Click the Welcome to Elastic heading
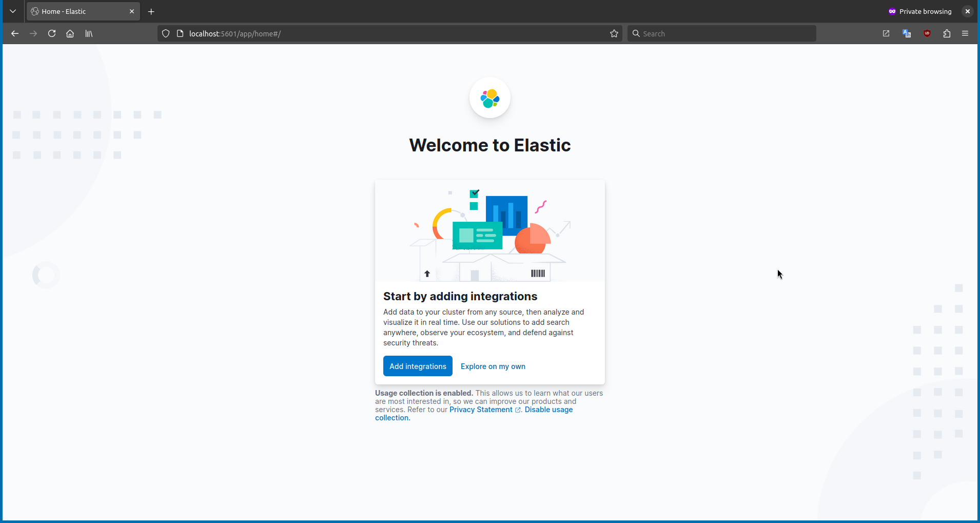 pyautogui.click(x=490, y=145)
